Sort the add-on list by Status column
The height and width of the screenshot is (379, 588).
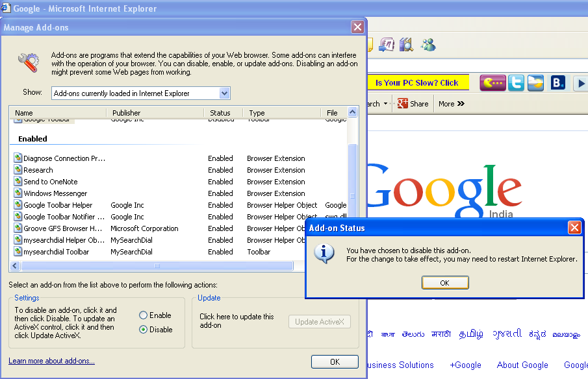[x=222, y=113]
